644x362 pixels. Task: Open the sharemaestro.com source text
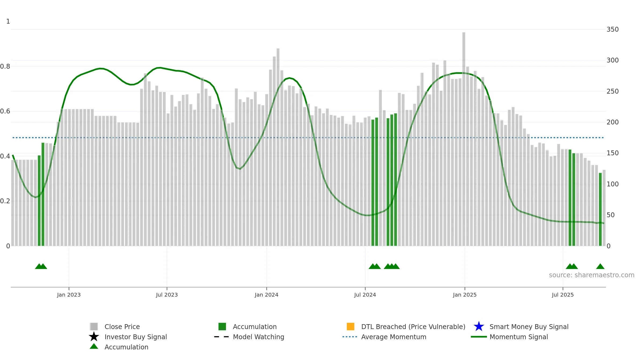click(x=592, y=275)
